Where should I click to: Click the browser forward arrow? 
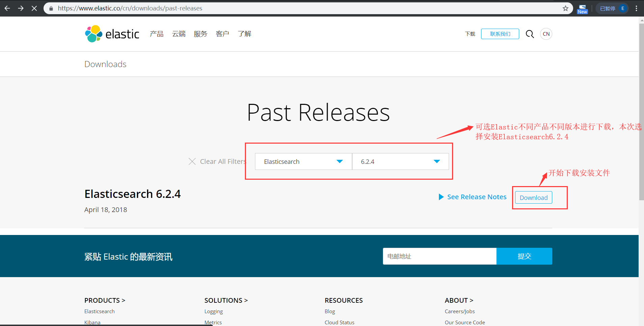click(21, 8)
